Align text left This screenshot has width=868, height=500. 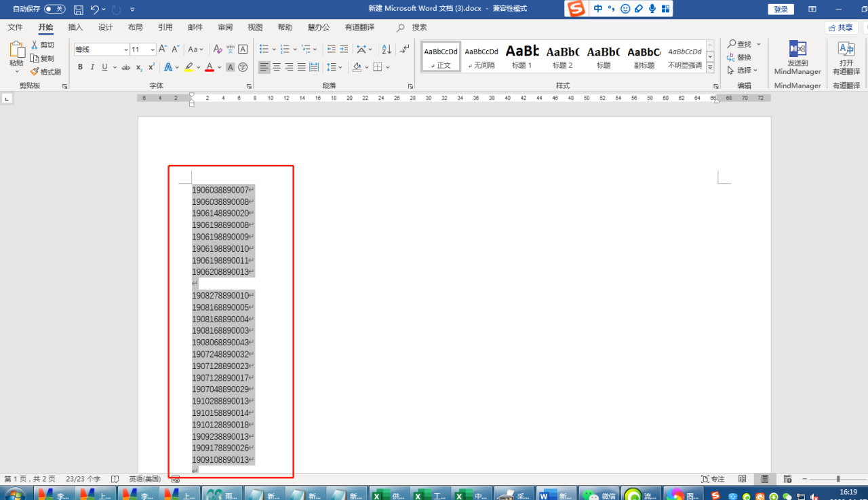[x=264, y=67]
